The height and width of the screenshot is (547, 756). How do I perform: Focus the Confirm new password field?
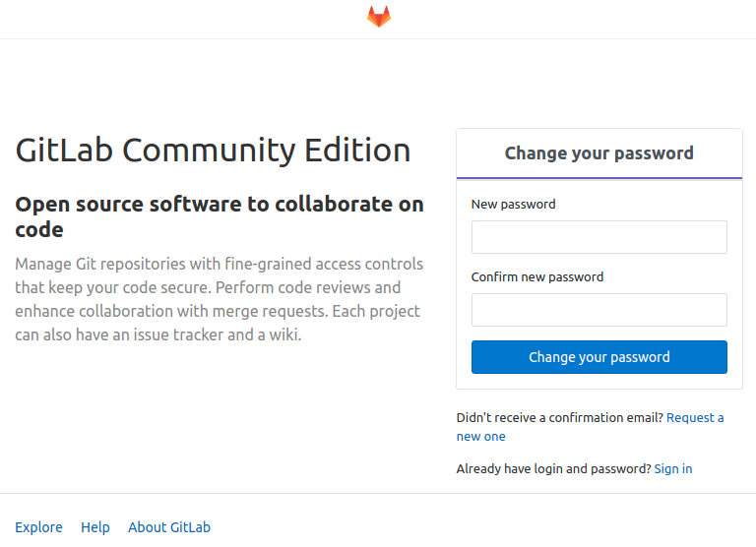598,310
